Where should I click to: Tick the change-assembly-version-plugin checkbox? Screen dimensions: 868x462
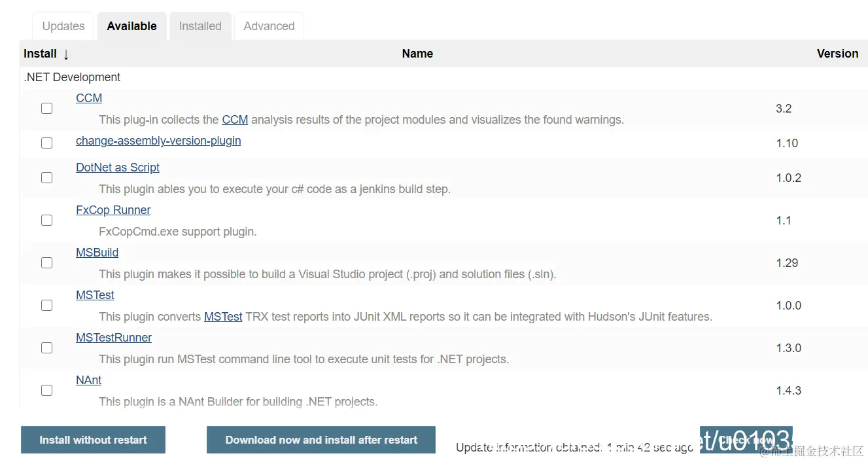click(x=46, y=143)
